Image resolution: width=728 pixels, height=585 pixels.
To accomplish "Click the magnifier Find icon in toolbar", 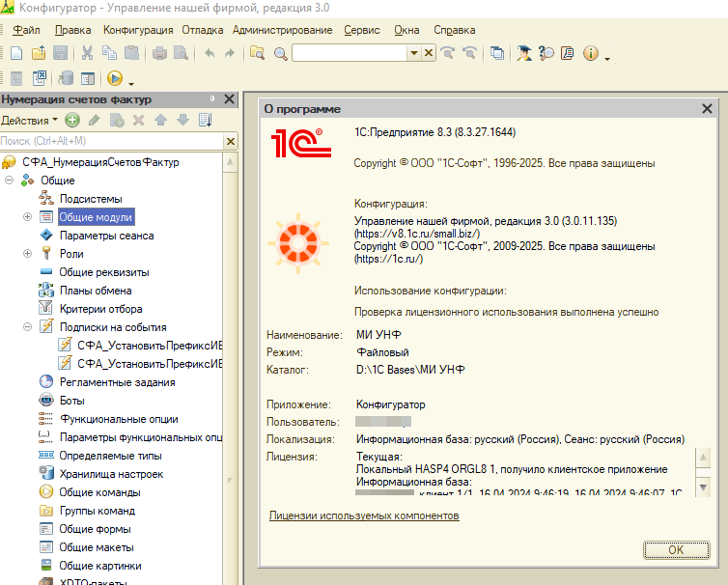I will (281, 53).
